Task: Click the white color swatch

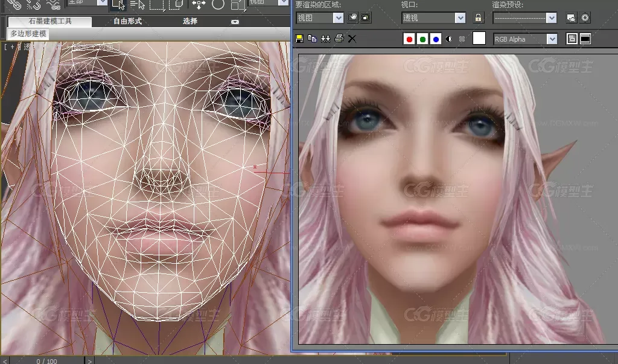Action: [x=479, y=39]
